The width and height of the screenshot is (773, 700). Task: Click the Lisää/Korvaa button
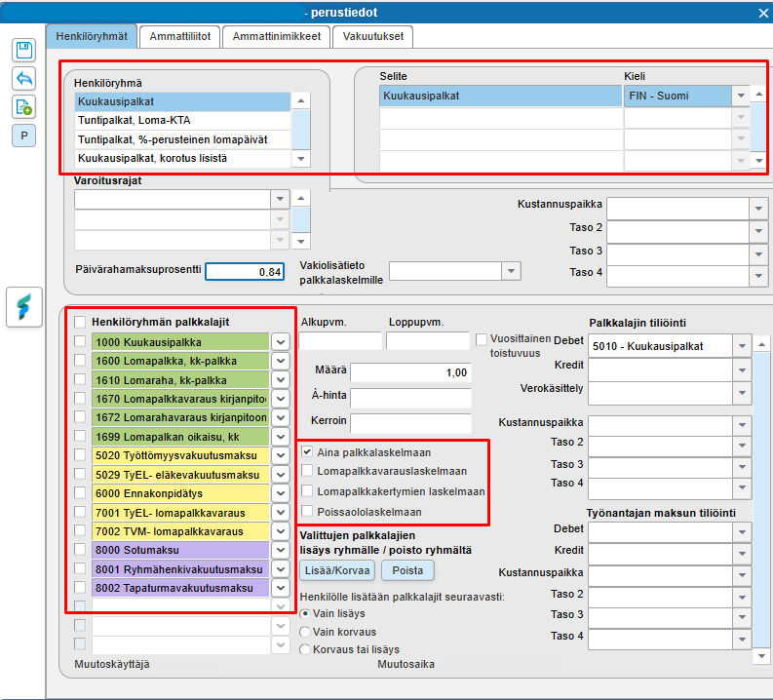(337, 570)
